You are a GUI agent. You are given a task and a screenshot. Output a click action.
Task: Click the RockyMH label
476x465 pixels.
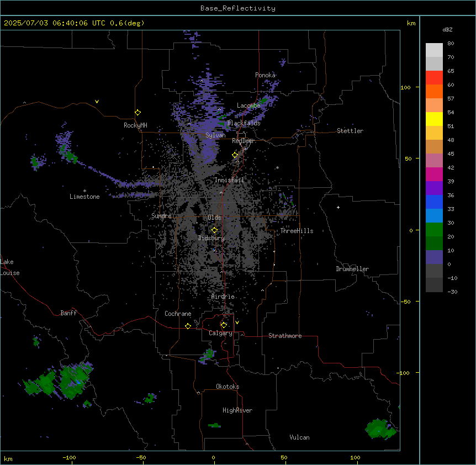pos(135,125)
